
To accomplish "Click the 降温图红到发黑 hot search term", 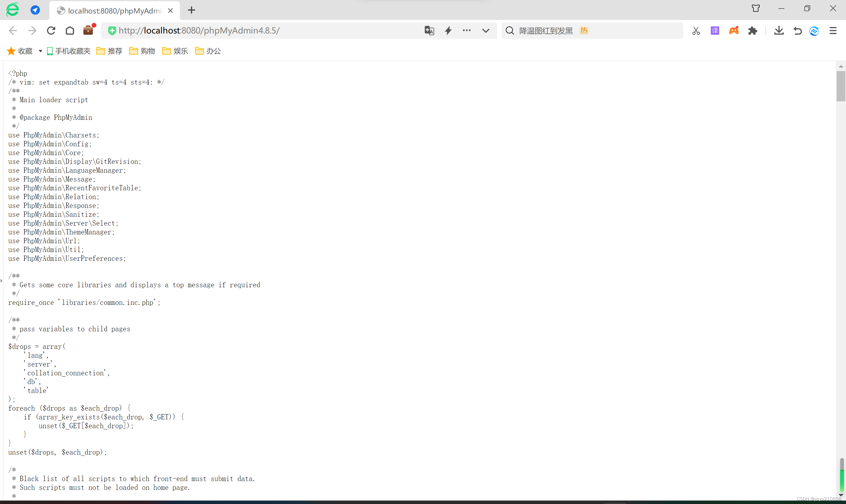I will click(546, 31).
